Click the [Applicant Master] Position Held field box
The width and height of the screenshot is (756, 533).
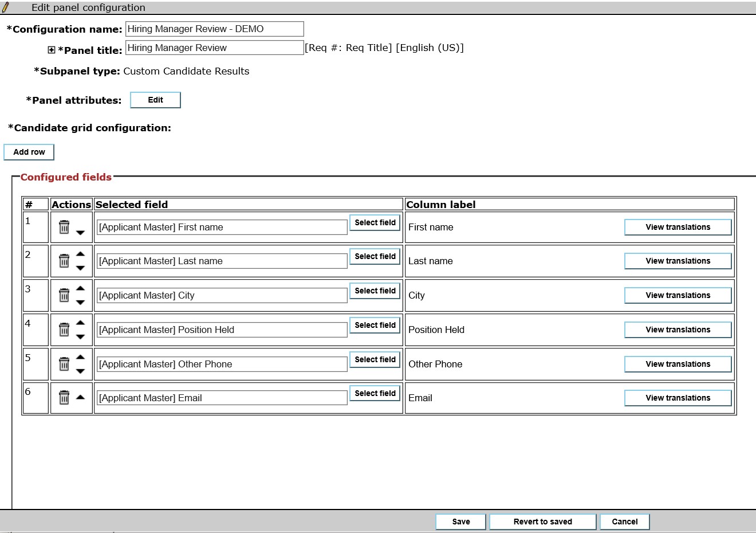(222, 330)
